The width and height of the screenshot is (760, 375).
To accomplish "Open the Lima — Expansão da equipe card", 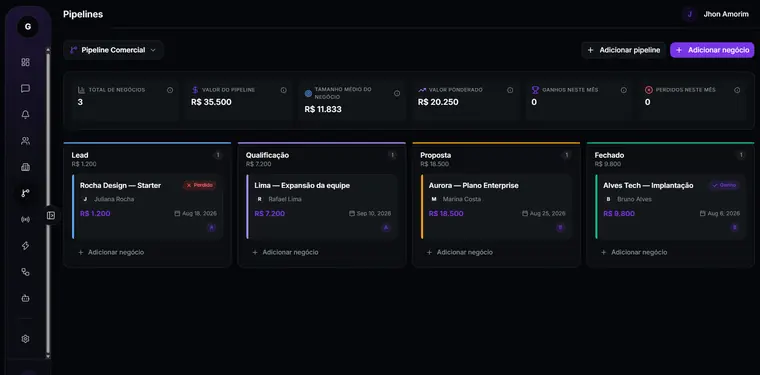I will [322, 207].
